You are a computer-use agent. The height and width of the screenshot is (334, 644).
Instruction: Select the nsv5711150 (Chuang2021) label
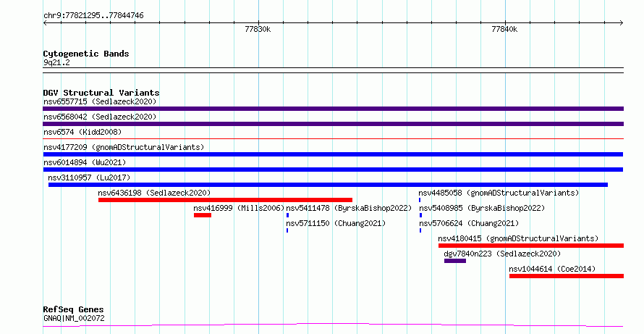(336, 223)
